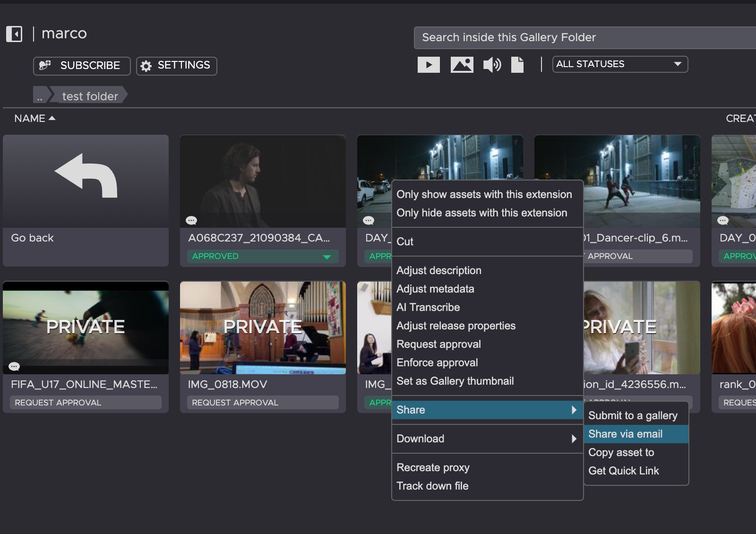Screen dimensions: 756x534
Task: Open comments on FIFA_U17 asset
Action: 14,366
